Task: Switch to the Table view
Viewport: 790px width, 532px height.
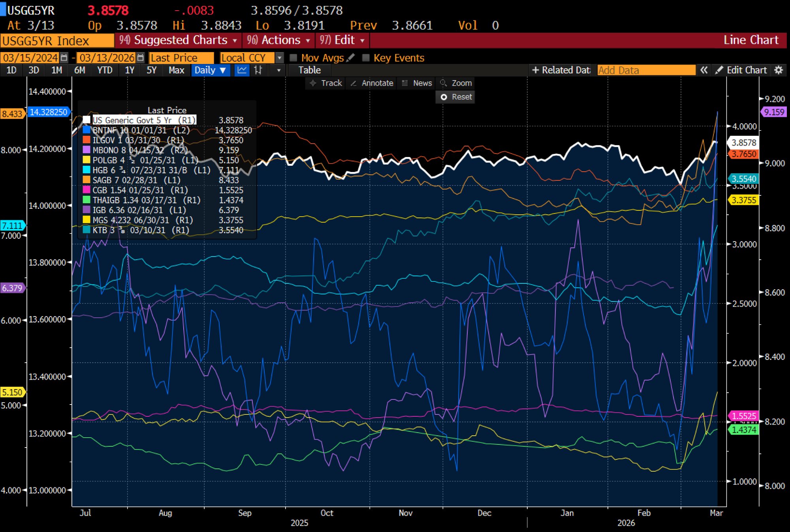Action: click(x=309, y=70)
